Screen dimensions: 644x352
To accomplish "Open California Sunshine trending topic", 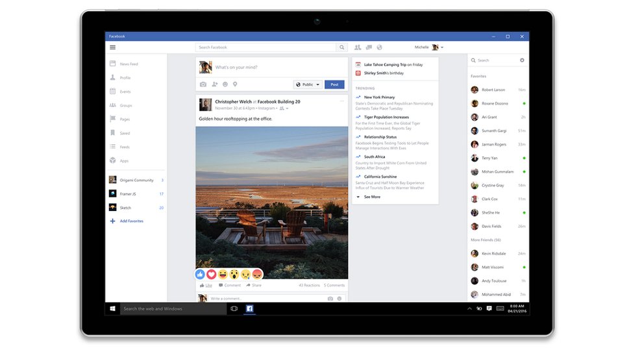I will pyautogui.click(x=380, y=176).
